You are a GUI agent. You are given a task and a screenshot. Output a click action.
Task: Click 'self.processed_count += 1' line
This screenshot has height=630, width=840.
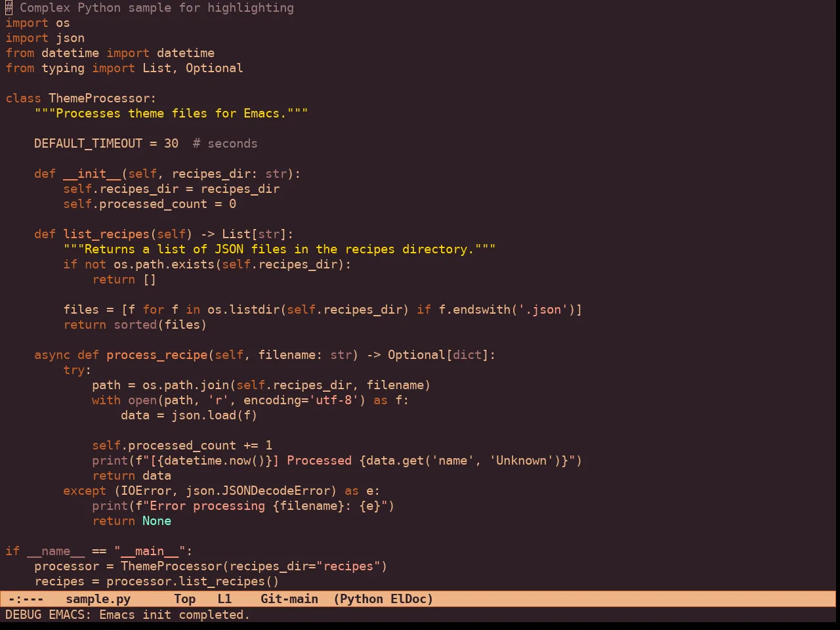(182, 446)
